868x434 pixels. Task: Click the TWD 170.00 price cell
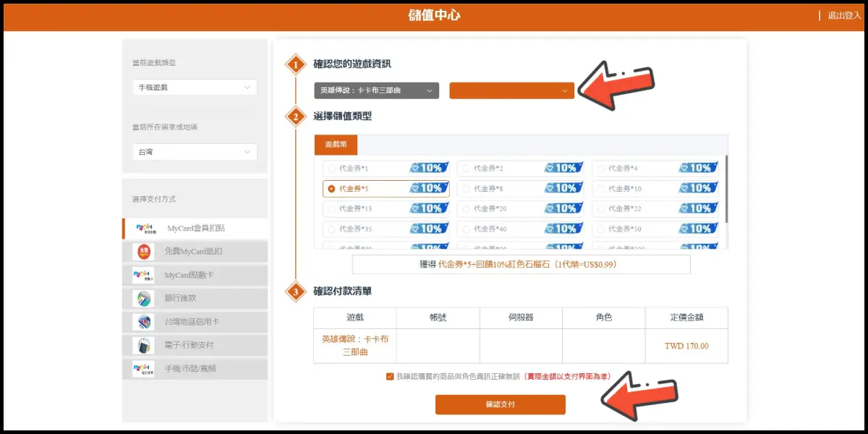pos(686,346)
